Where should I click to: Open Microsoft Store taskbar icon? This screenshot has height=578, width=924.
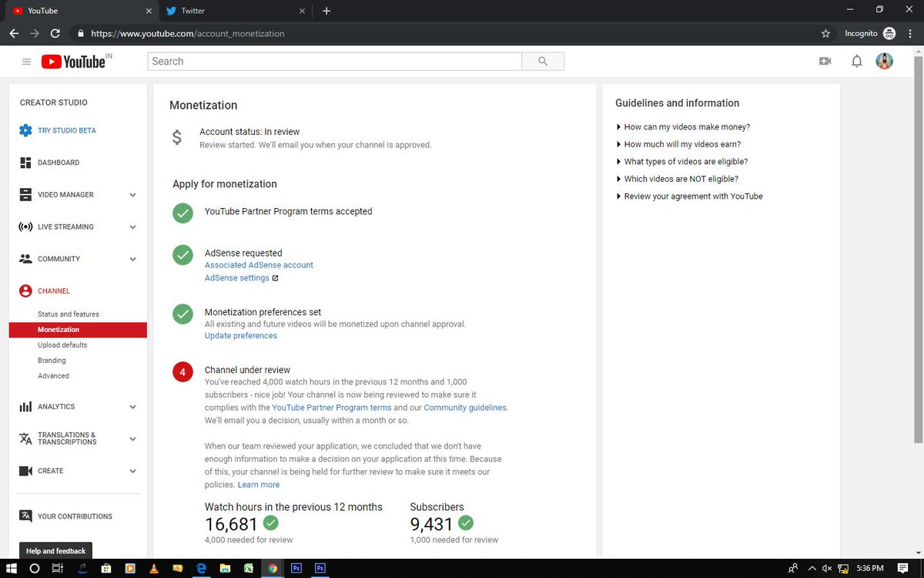105,569
